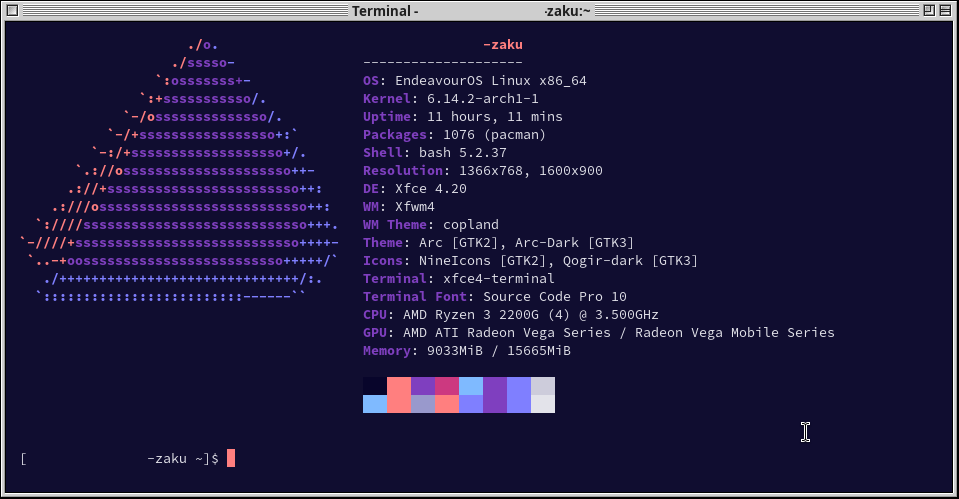Click the "Resolution: 1366x768, 1600x900" line
This screenshot has width=959, height=499.
pos(483,171)
